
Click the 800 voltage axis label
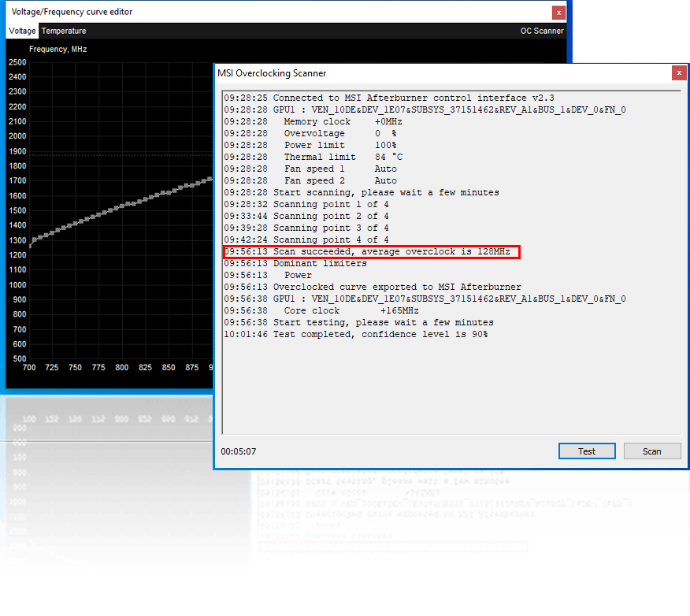tap(122, 367)
